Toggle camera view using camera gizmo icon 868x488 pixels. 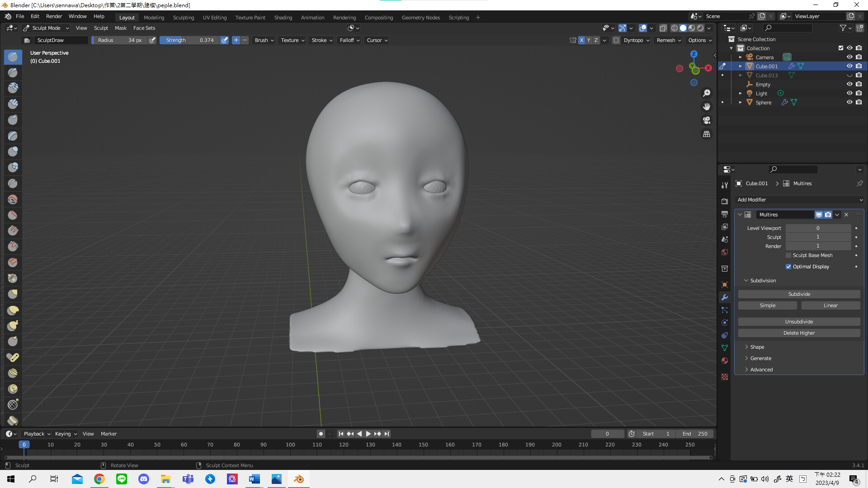707,120
